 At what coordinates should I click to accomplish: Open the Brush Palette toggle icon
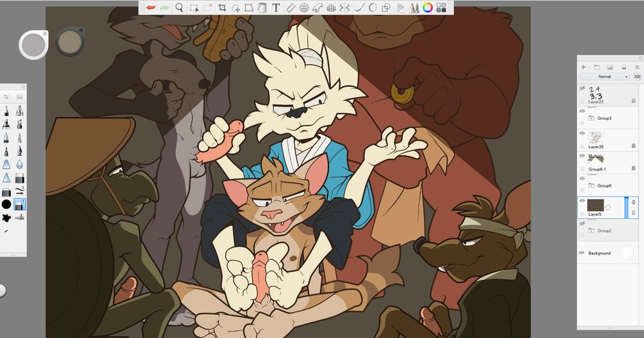[x=413, y=7]
